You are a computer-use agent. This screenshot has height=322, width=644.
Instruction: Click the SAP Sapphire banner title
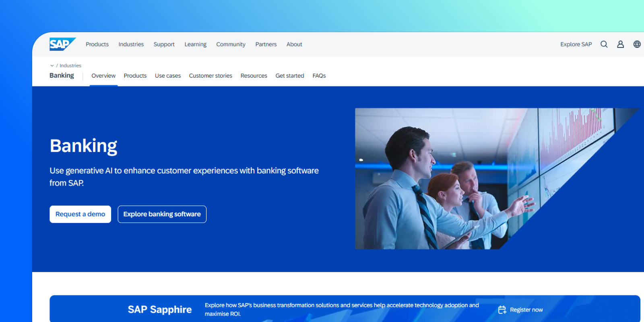click(x=160, y=310)
